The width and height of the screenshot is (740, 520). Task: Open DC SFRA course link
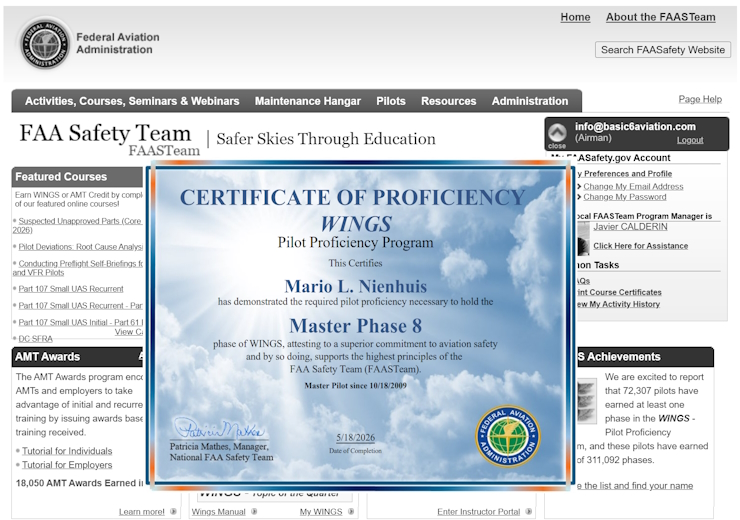[35, 339]
